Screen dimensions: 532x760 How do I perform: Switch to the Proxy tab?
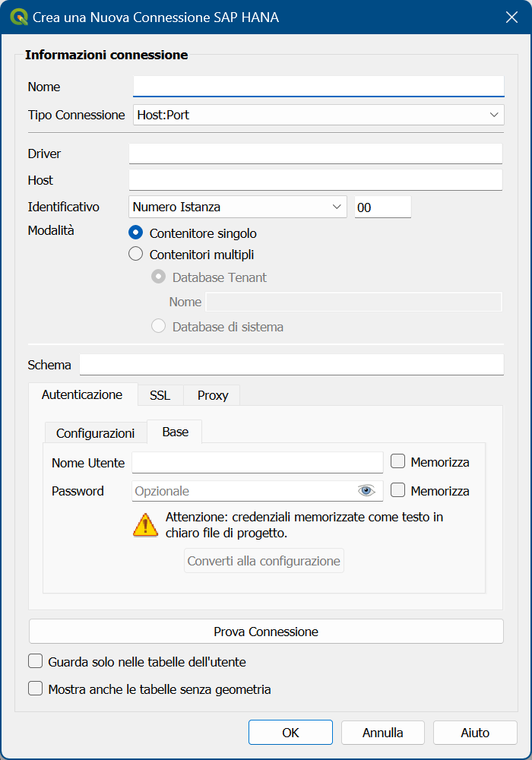click(212, 395)
